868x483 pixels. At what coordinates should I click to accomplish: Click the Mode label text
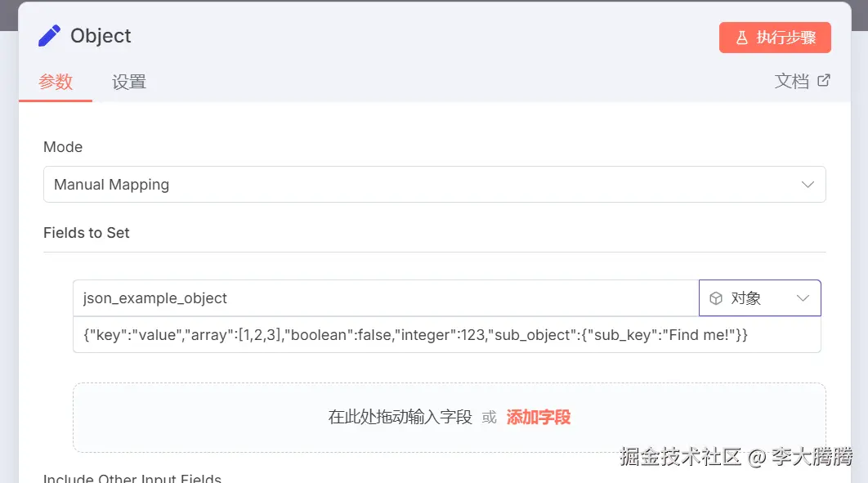63,147
